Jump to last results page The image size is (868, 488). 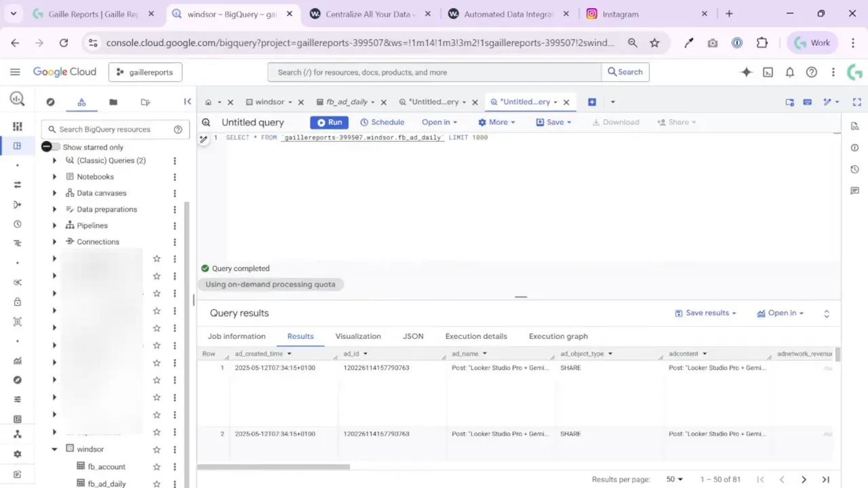825,479
